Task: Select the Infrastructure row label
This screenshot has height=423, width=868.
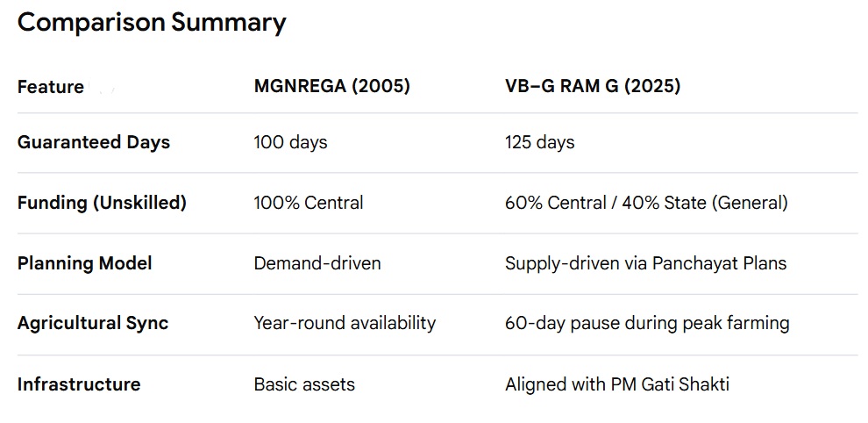Action: pos(79,384)
